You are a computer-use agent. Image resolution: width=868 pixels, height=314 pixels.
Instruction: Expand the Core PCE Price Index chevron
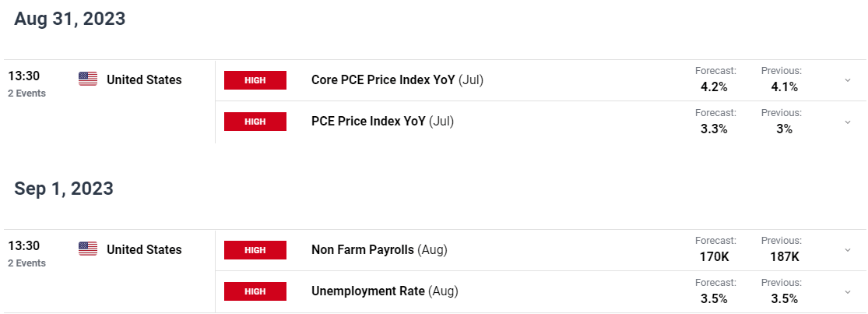coord(848,80)
